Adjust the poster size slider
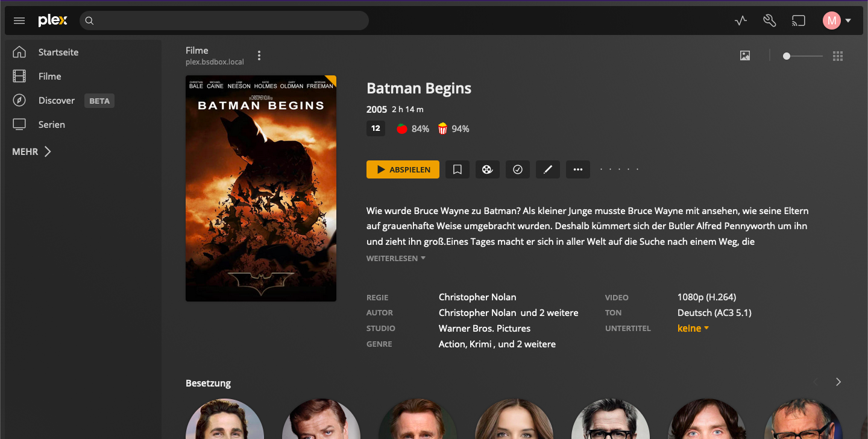Image resolution: width=868 pixels, height=439 pixels. (x=802, y=56)
